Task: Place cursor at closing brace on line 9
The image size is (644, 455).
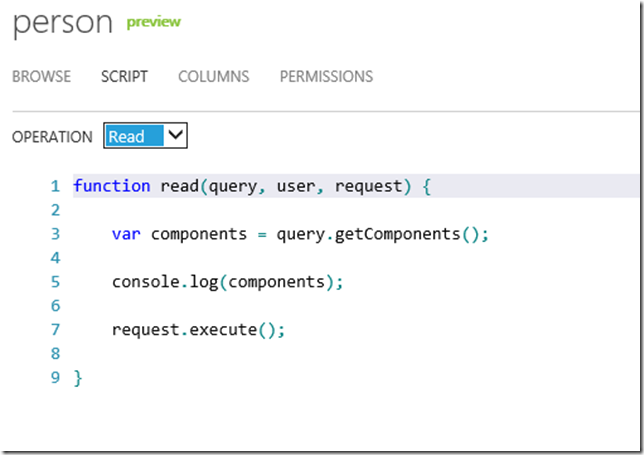Action: tap(78, 378)
